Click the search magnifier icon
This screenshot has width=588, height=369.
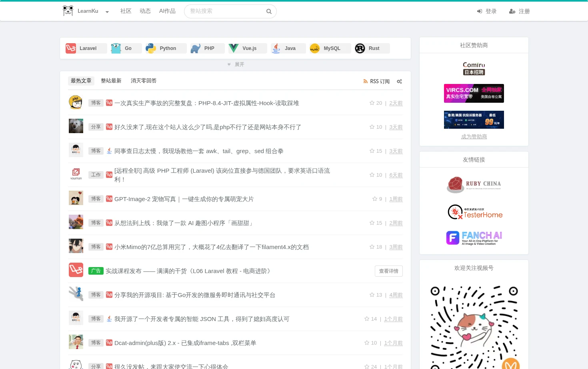(x=269, y=12)
